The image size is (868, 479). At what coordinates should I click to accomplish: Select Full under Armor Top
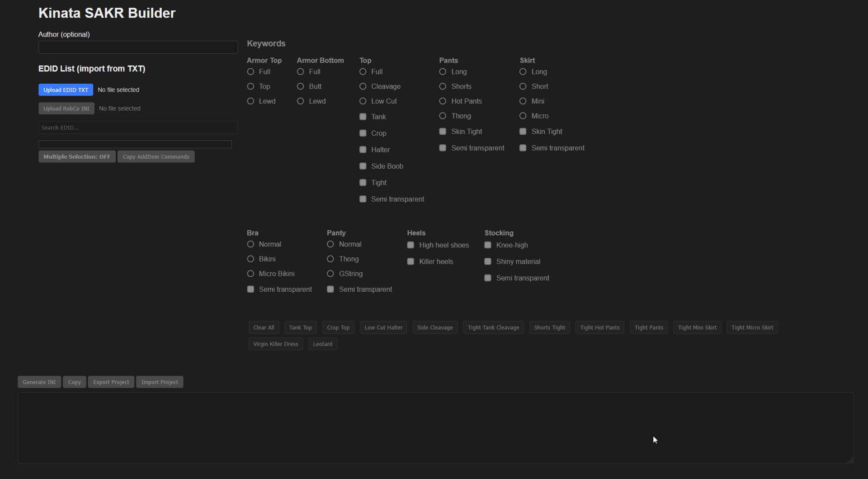[250, 71]
